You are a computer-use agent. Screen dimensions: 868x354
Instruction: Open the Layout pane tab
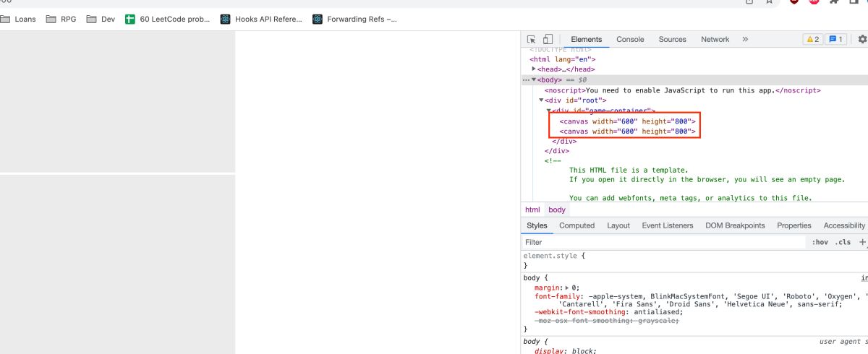[x=618, y=225]
